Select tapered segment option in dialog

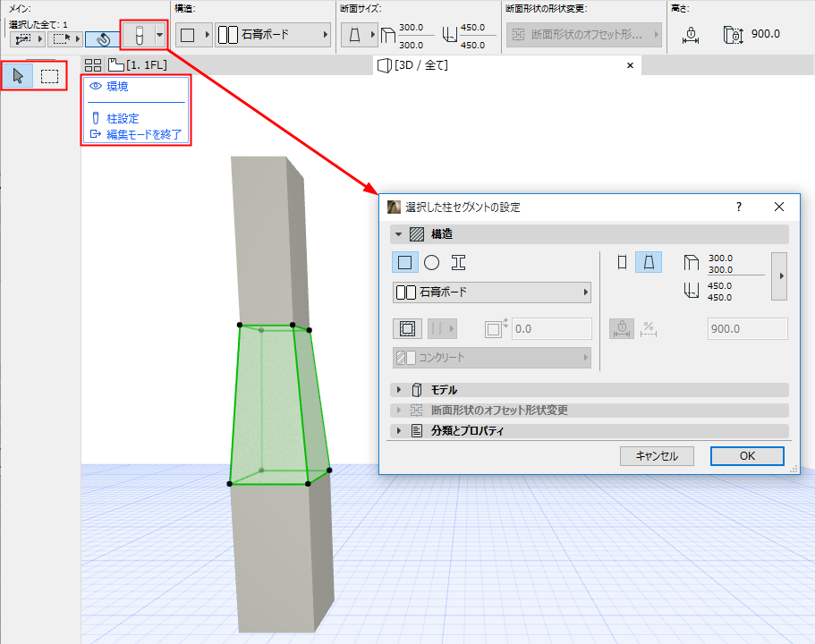point(649,262)
